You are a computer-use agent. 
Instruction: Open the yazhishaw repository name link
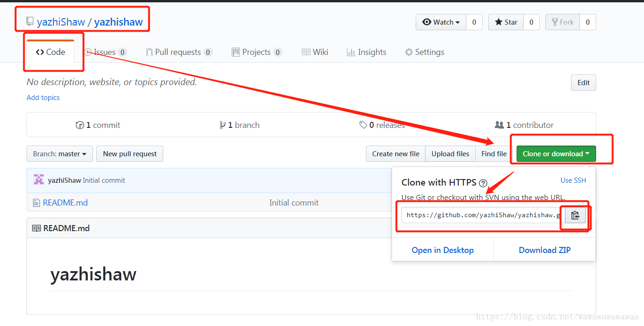119,22
